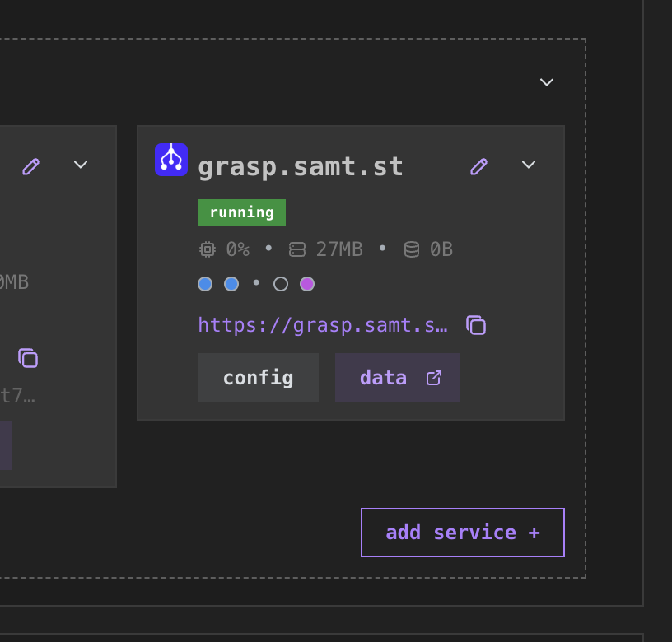Screen dimensions: 672x642
Task: Open the data button
Action: [398, 378]
